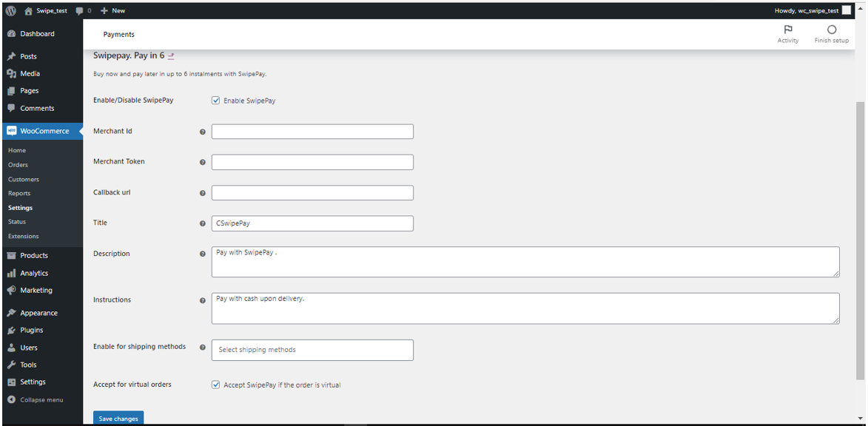Open the Howdy wc_swipe_test account menu
The image size is (868, 426).
813,10
